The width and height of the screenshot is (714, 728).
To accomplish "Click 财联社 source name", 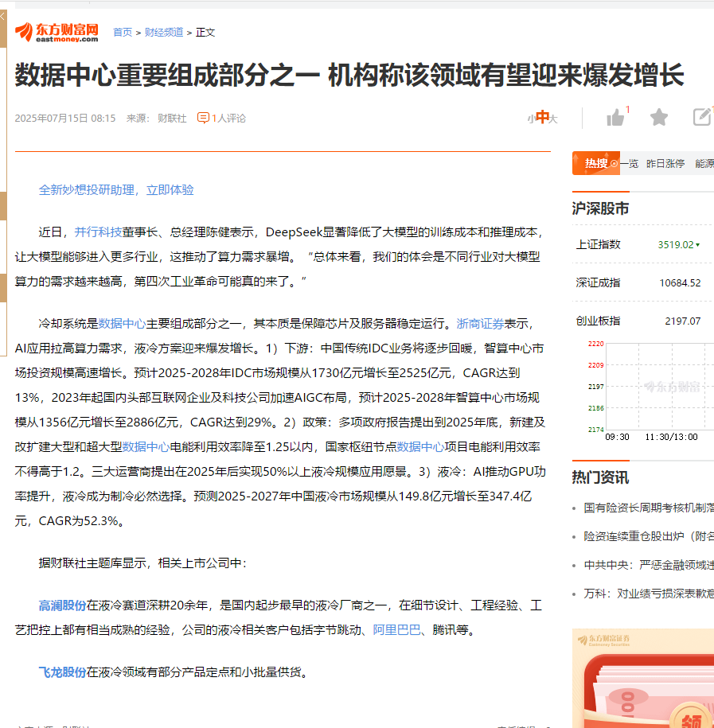I will [x=172, y=119].
